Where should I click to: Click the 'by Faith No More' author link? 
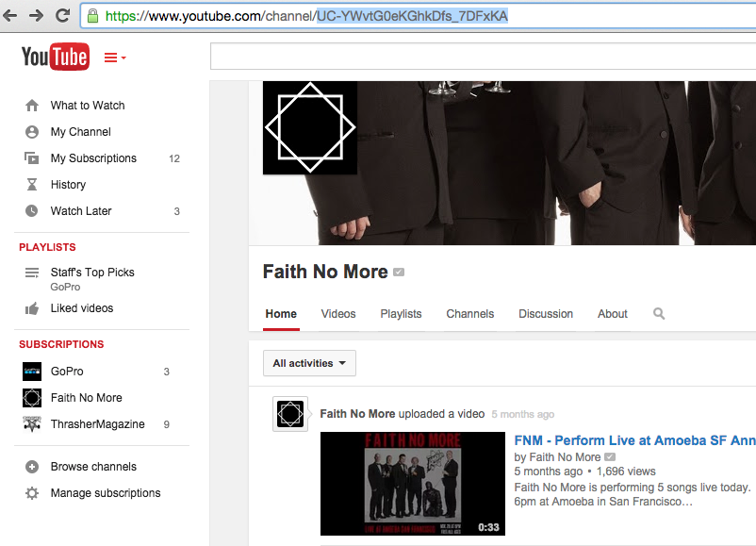point(557,457)
